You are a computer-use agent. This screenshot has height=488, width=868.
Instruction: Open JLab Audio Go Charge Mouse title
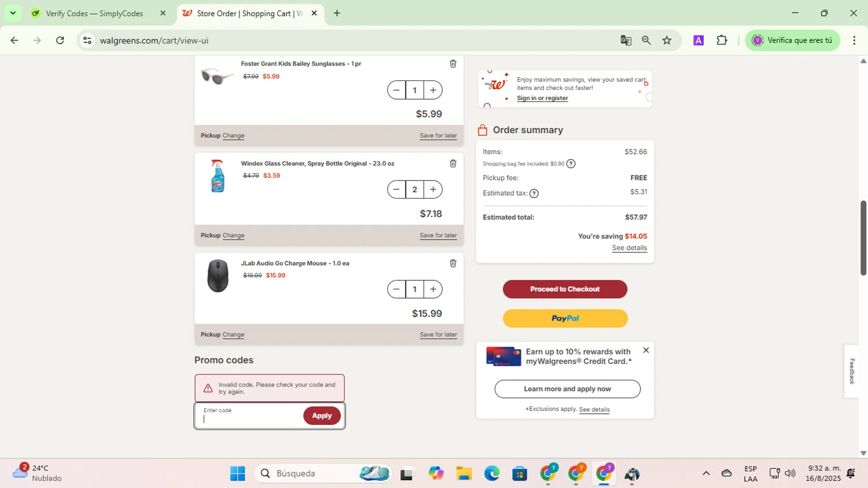coord(295,263)
